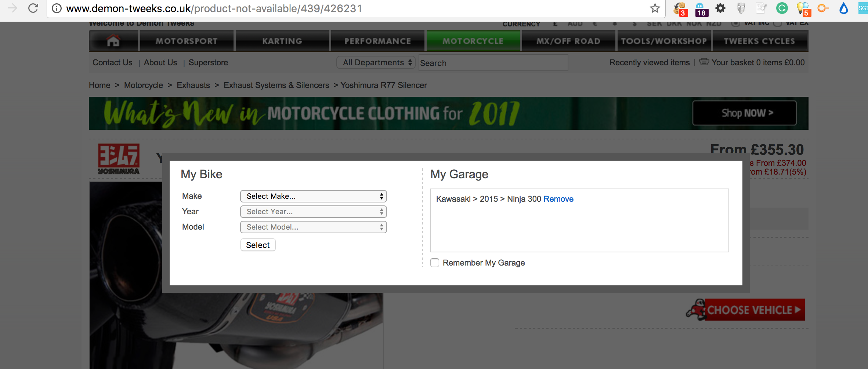The height and width of the screenshot is (369, 868).
Task: Go to Exhausts in the breadcrumb
Action: (193, 85)
